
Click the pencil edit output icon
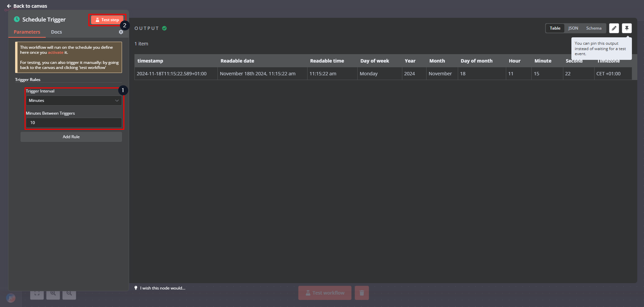pos(614,28)
